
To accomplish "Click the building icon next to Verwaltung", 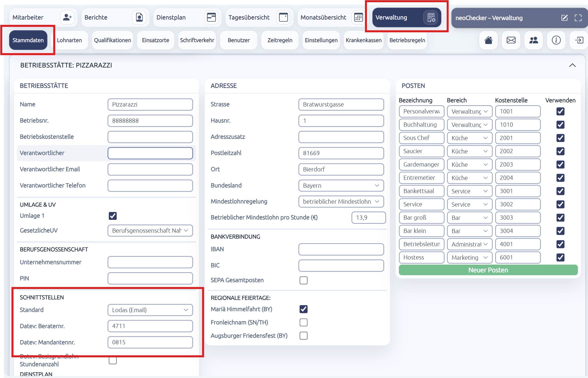I will point(431,17).
